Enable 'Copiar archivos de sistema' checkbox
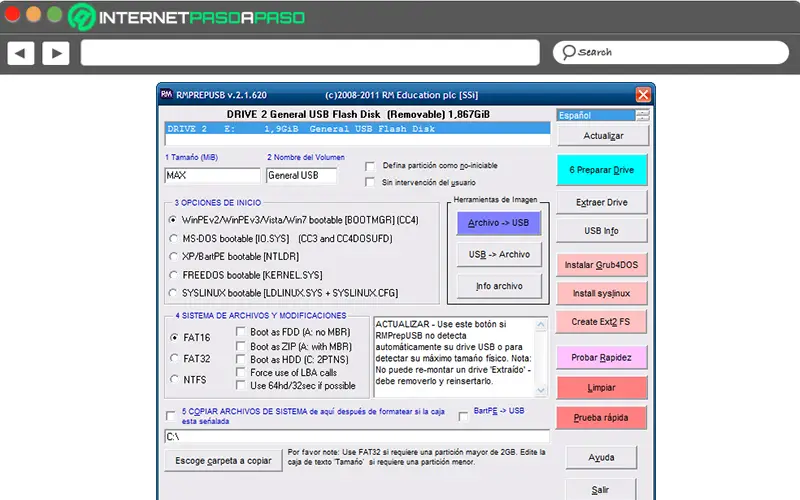 (171, 416)
